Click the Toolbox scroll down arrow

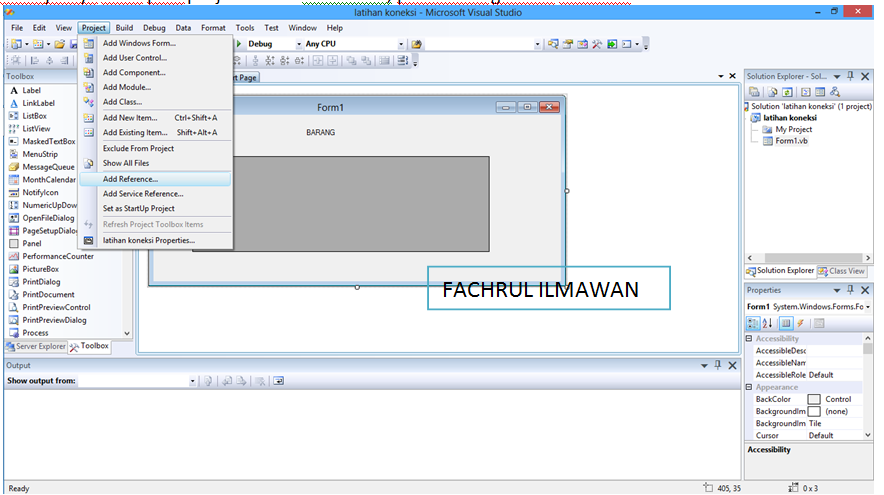coord(127,333)
